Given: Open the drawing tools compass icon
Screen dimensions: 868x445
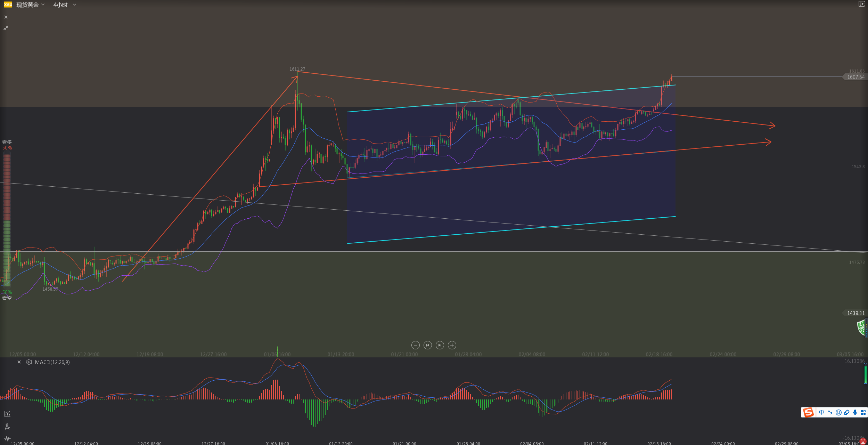Looking at the screenshot, I should (7, 426).
